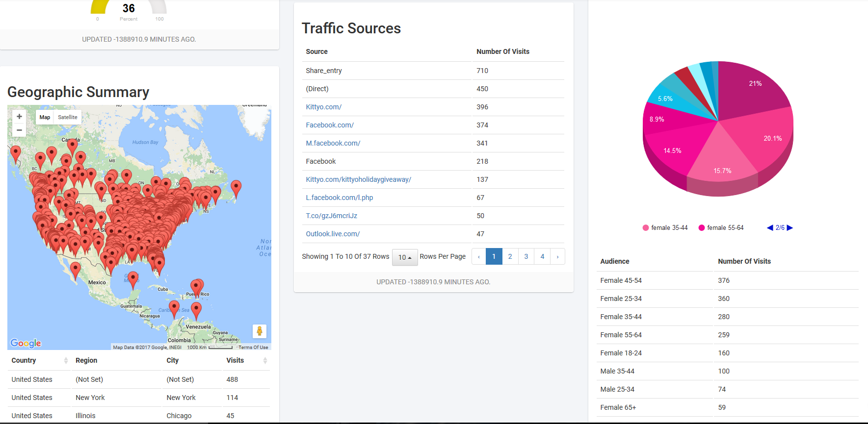868x424 pixels.
Task: Switch map to Map view
Action: coord(45,117)
